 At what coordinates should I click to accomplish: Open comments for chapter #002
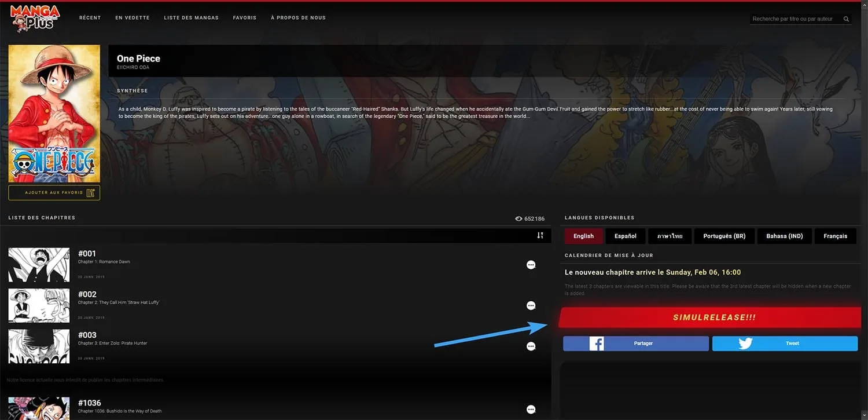point(531,305)
